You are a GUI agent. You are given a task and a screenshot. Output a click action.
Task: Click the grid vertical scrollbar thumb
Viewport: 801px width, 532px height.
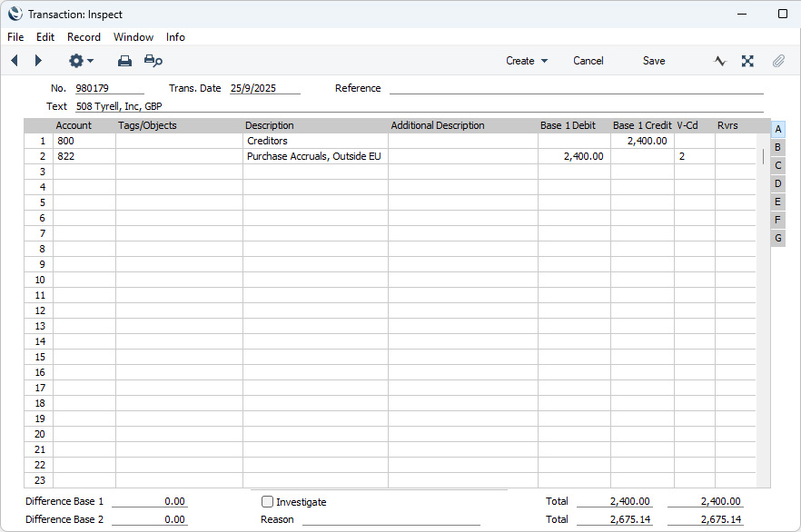click(763, 156)
